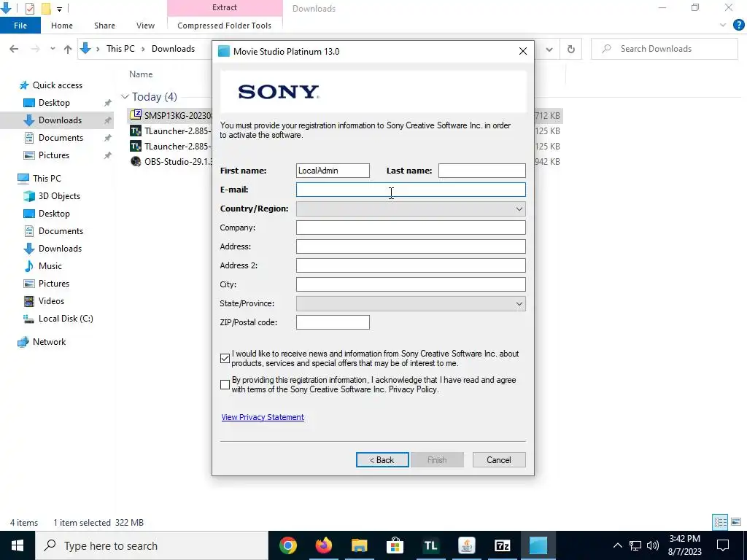Open File Explorer taskbar icon

[360, 545]
